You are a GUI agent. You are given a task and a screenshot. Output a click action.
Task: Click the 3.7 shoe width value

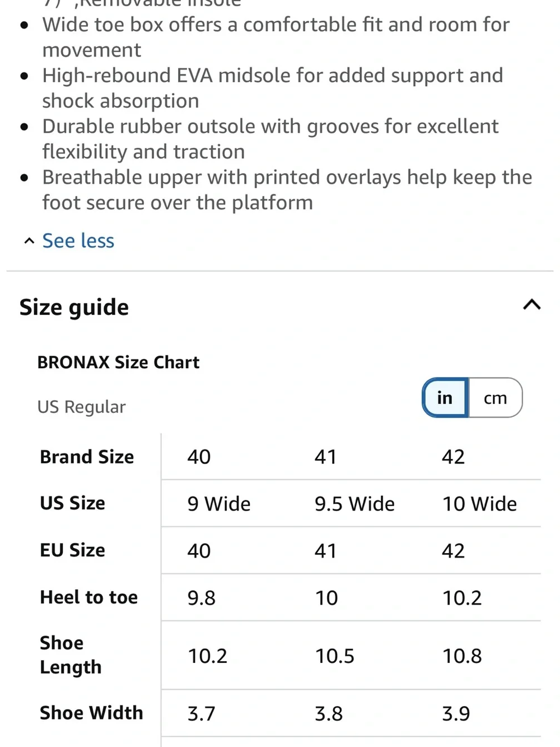201,714
